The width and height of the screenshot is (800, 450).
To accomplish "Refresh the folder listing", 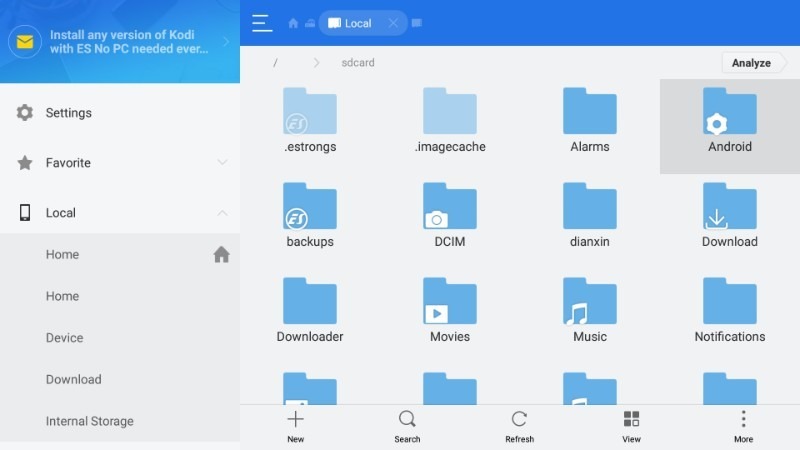I will pyautogui.click(x=519, y=427).
